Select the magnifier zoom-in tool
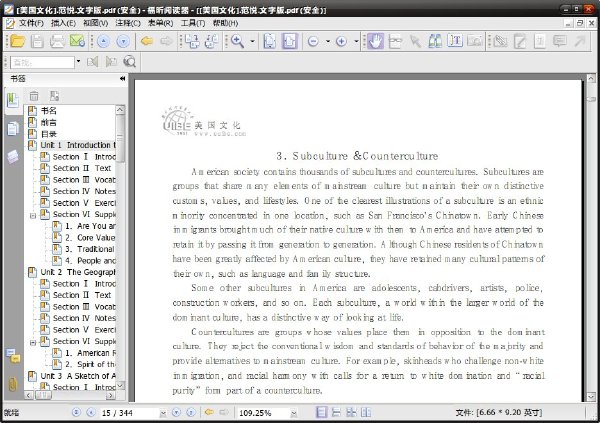Screen dimensions: 600x423 (x=238, y=41)
